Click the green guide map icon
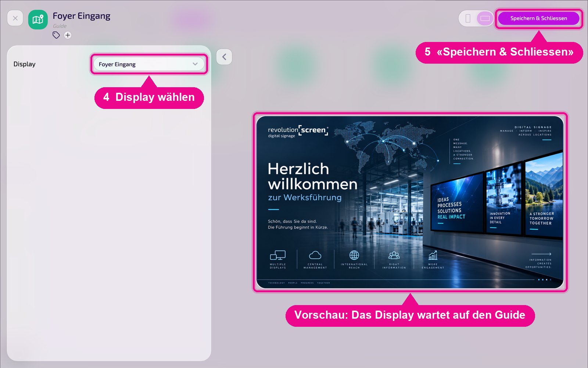The width and height of the screenshot is (588, 368). 38,20
